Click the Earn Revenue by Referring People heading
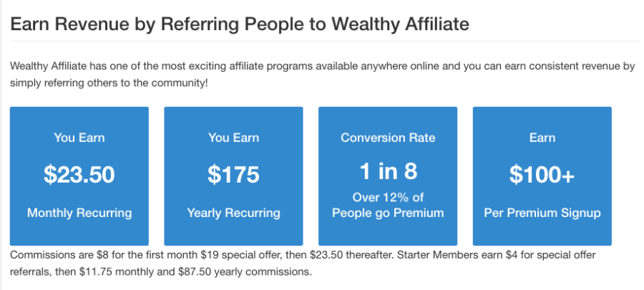Image resolution: width=644 pixels, height=290 pixels. 240,24
